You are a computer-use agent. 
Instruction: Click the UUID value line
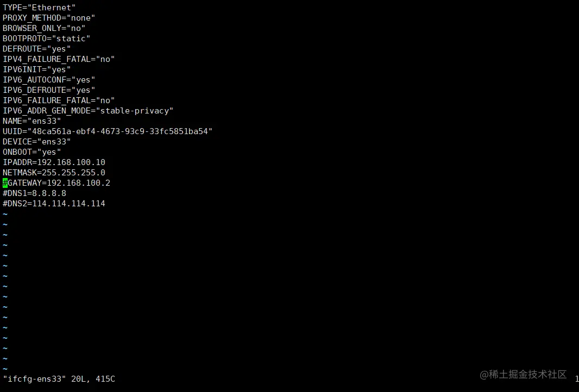tap(108, 131)
